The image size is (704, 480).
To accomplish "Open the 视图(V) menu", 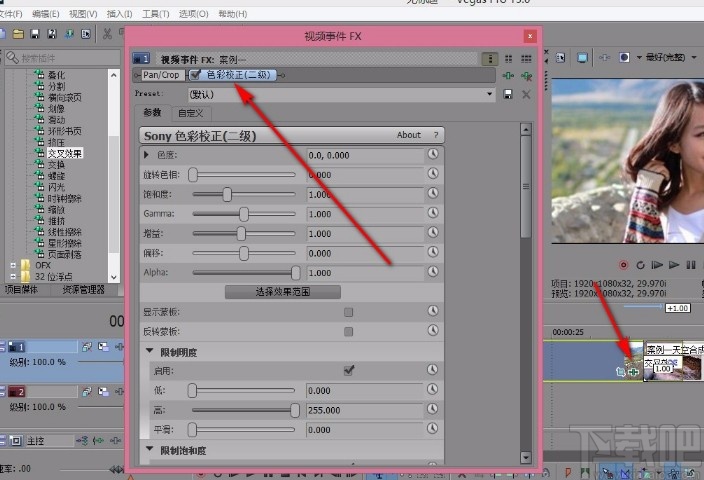I will click(x=83, y=14).
